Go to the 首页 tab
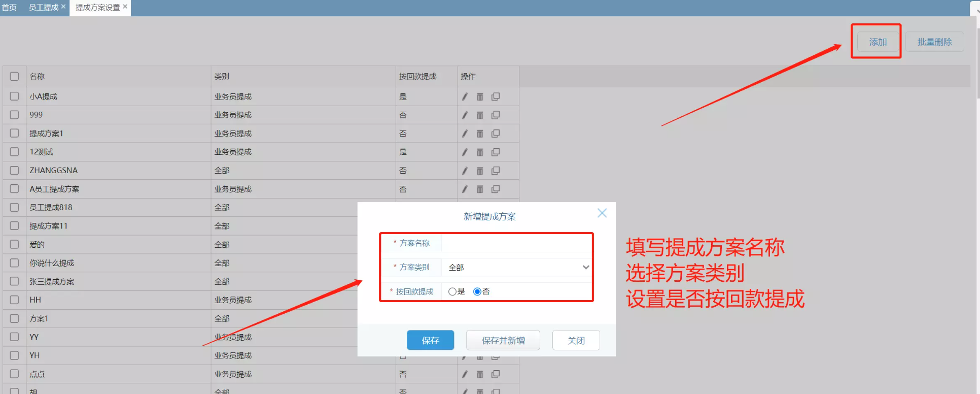This screenshot has height=394, width=980. click(x=9, y=8)
